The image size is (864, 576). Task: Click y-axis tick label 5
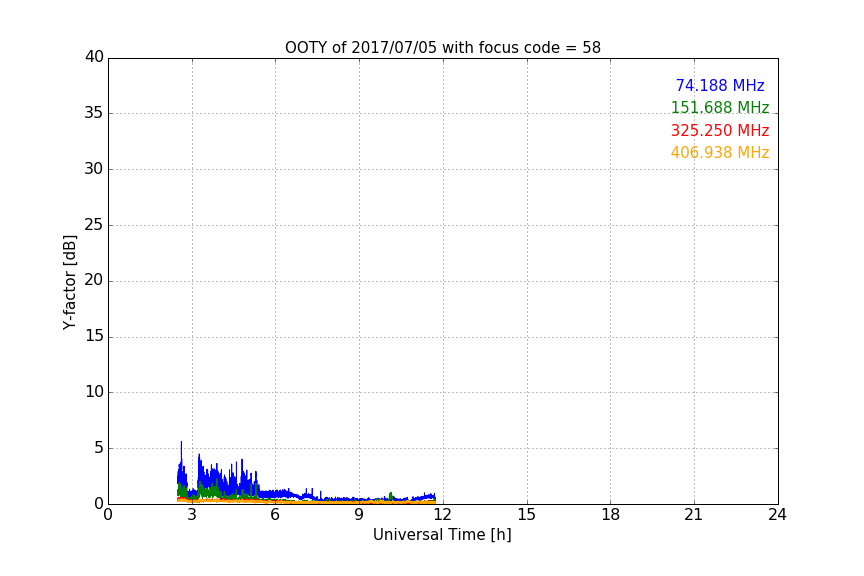(x=99, y=448)
